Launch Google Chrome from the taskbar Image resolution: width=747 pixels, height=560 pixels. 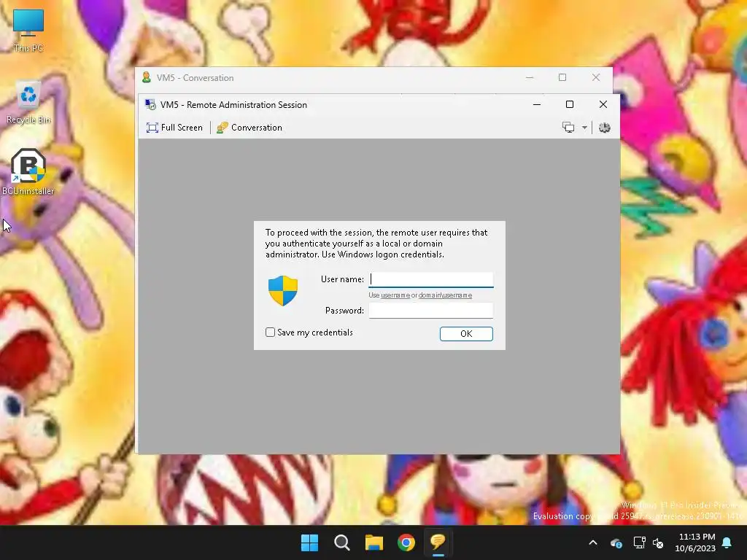click(x=406, y=542)
